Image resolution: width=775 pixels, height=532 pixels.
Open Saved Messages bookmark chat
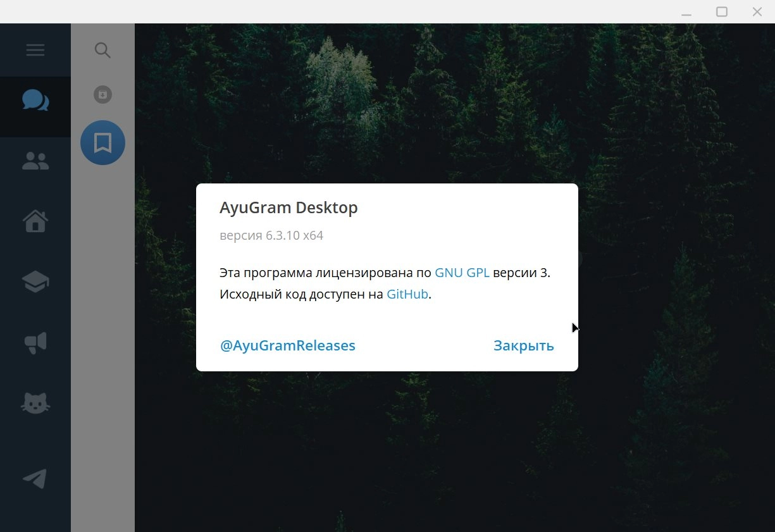pyautogui.click(x=102, y=143)
